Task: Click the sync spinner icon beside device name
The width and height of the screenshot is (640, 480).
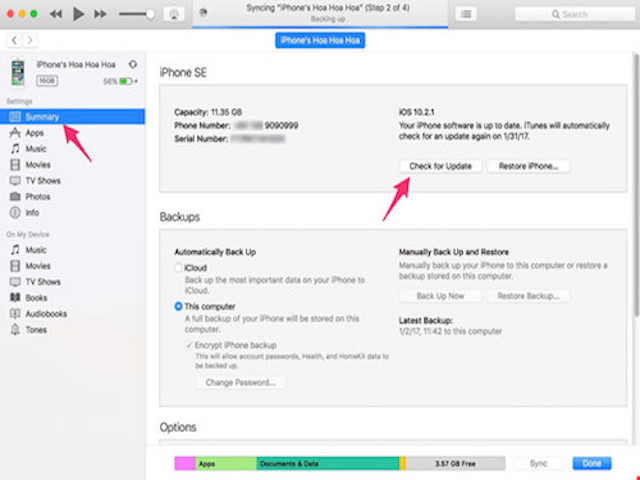Action: [133, 64]
